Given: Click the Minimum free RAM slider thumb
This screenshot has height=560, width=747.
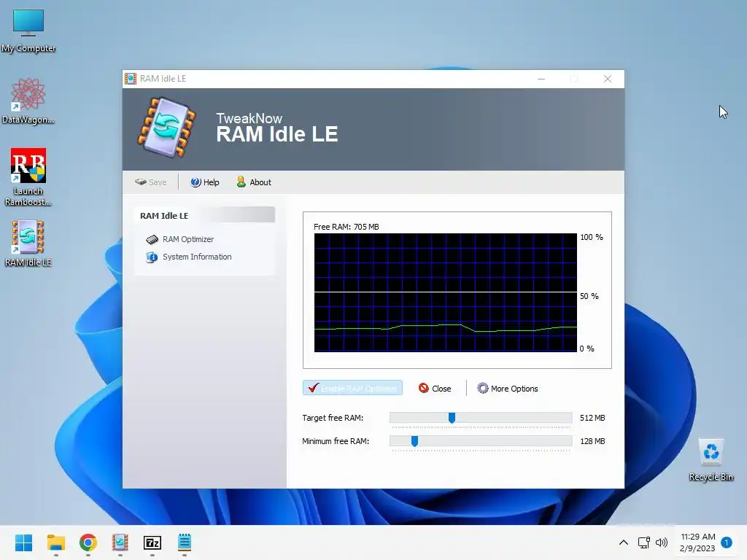Looking at the screenshot, I should (414, 441).
